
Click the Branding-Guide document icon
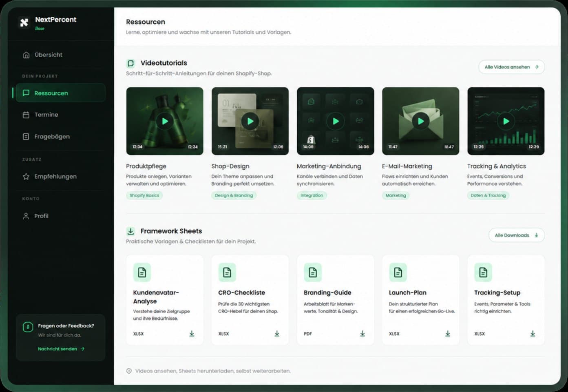point(313,272)
